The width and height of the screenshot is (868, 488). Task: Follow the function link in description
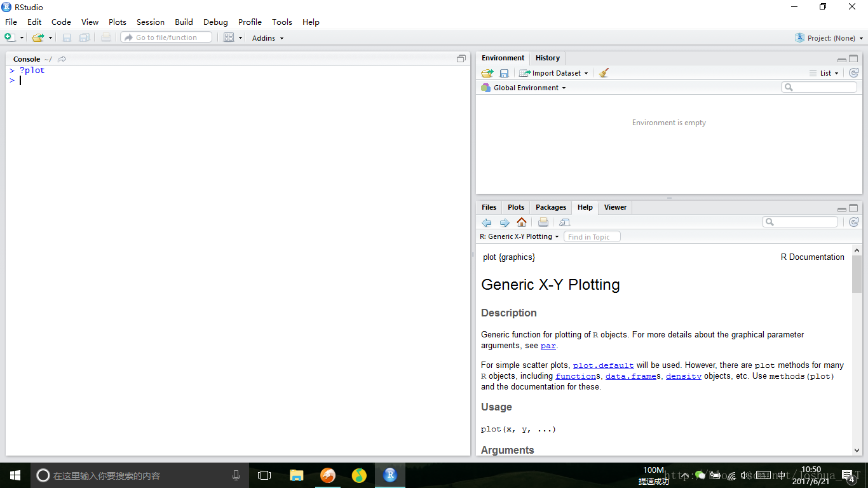576,376
